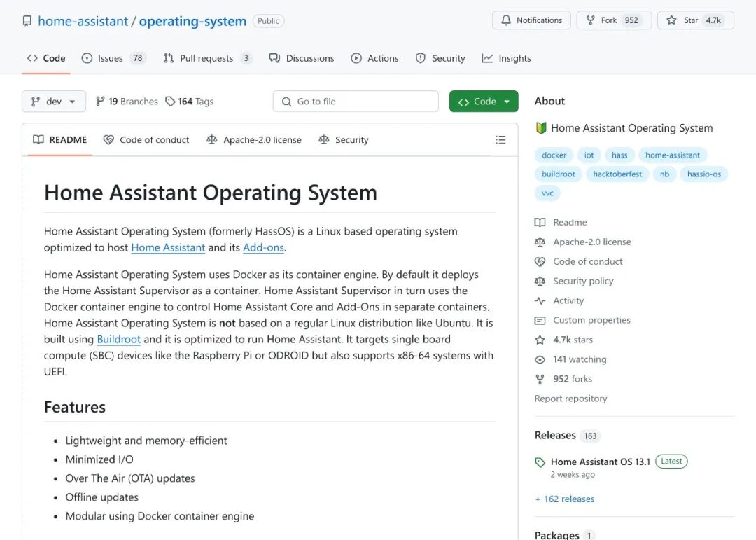Open the Custom properties link
Image resolution: width=756 pixels, height=540 pixels.
pyautogui.click(x=591, y=321)
